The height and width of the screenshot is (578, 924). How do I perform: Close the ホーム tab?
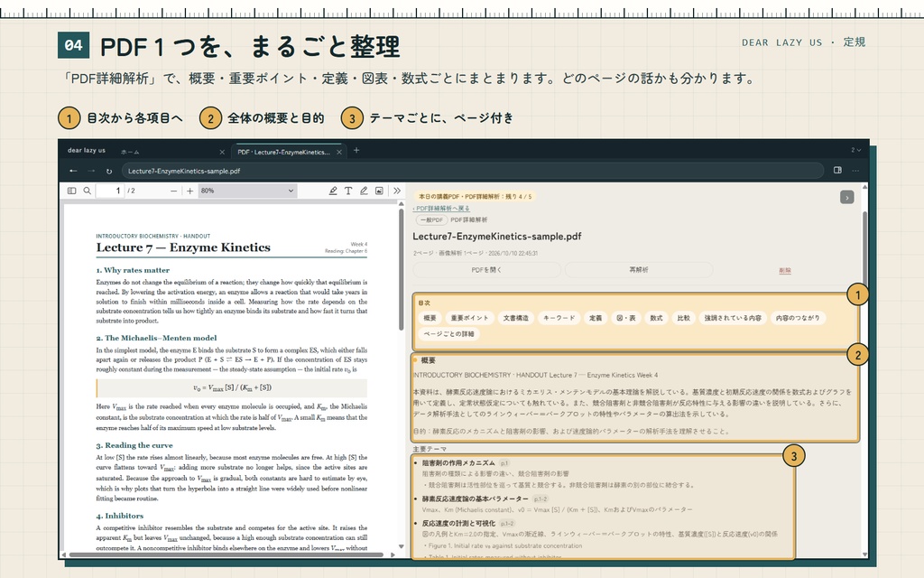222,152
